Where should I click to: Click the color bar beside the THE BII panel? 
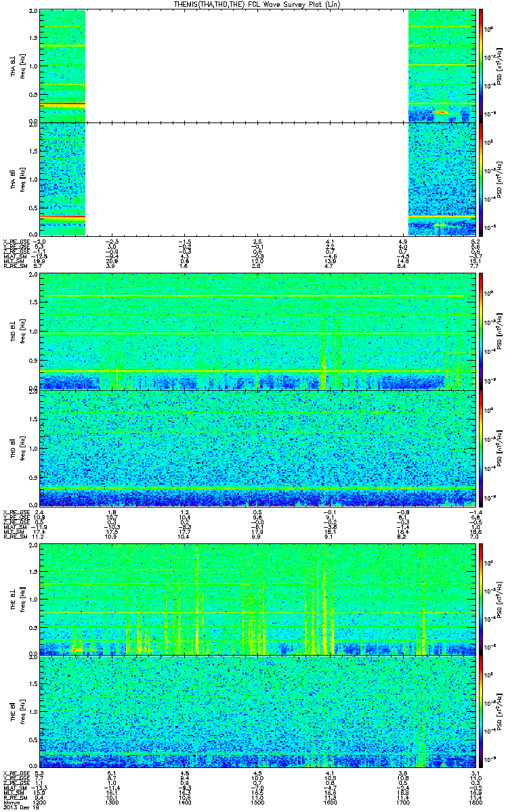(x=481, y=711)
